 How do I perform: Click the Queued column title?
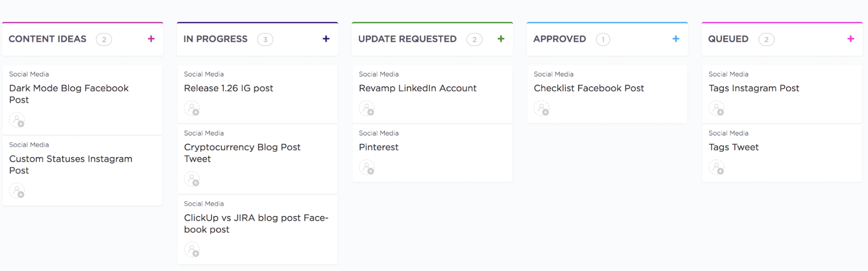[x=728, y=39]
